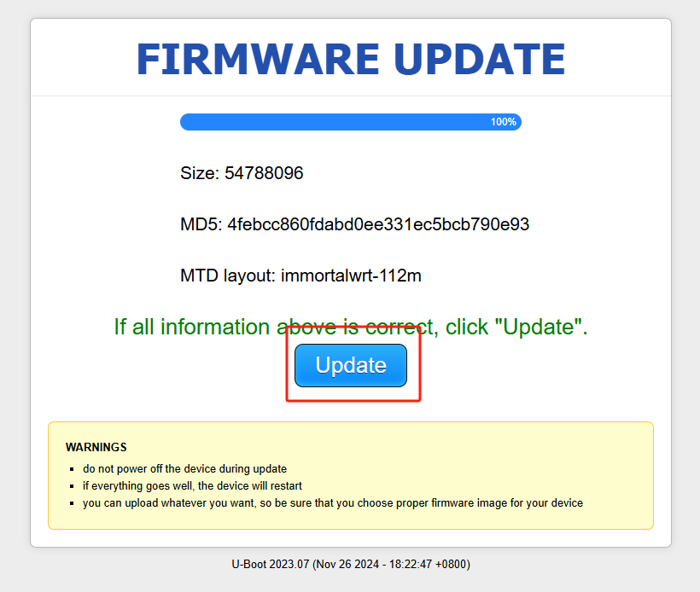Click the file size value 54788096
This screenshot has height=592, width=700.
click(264, 173)
